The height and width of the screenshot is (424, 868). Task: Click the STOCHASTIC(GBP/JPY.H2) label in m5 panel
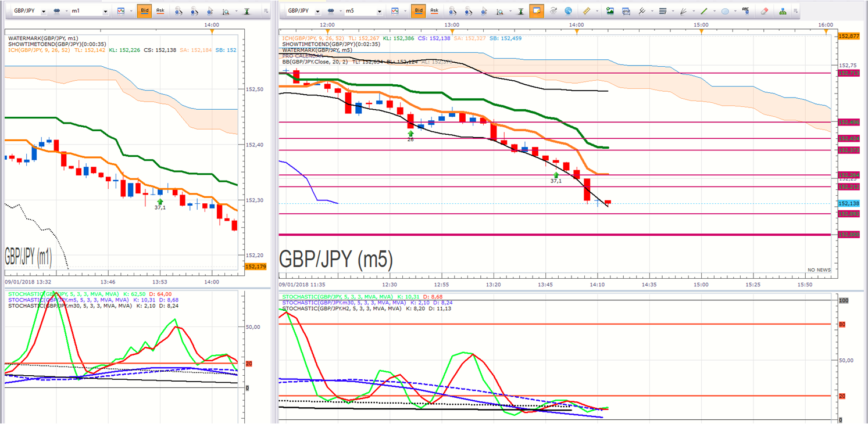point(342,308)
